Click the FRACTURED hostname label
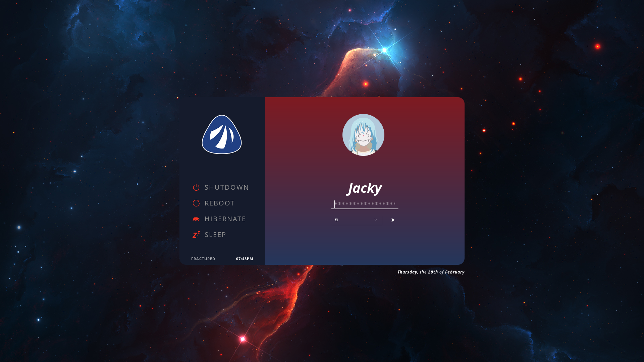 click(203, 259)
